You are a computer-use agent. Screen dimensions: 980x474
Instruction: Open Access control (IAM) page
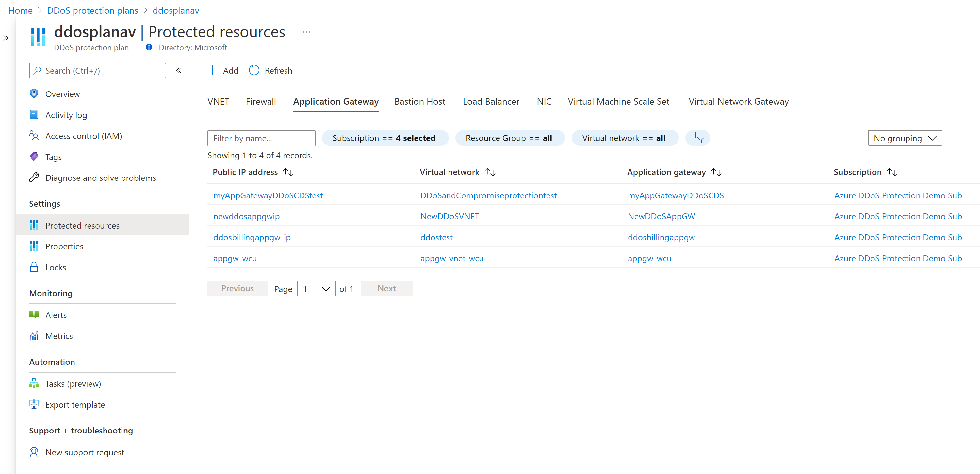(x=83, y=136)
